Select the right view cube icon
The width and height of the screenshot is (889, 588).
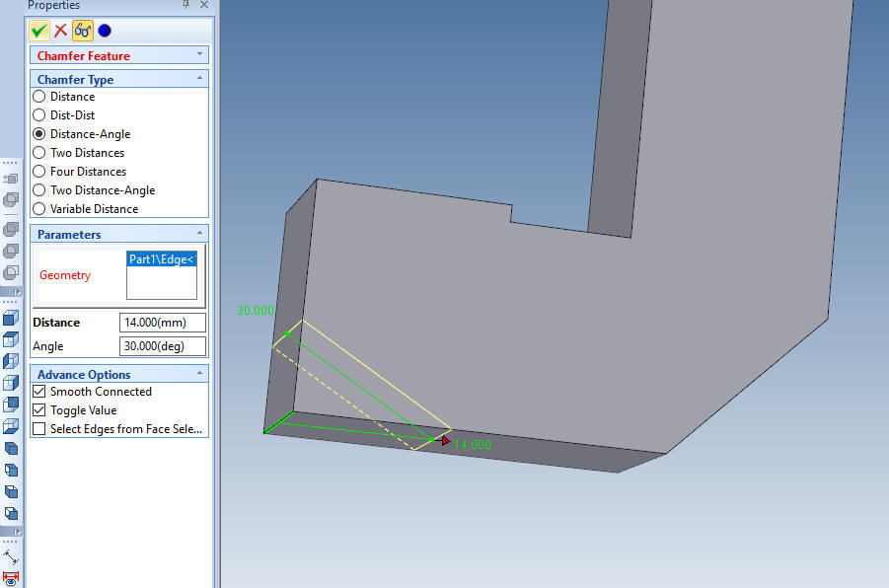pyautogui.click(x=11, y=383)
